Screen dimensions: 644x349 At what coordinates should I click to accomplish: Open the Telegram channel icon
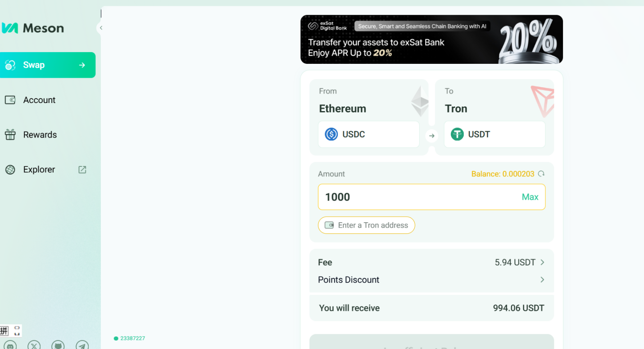(82, 345)
